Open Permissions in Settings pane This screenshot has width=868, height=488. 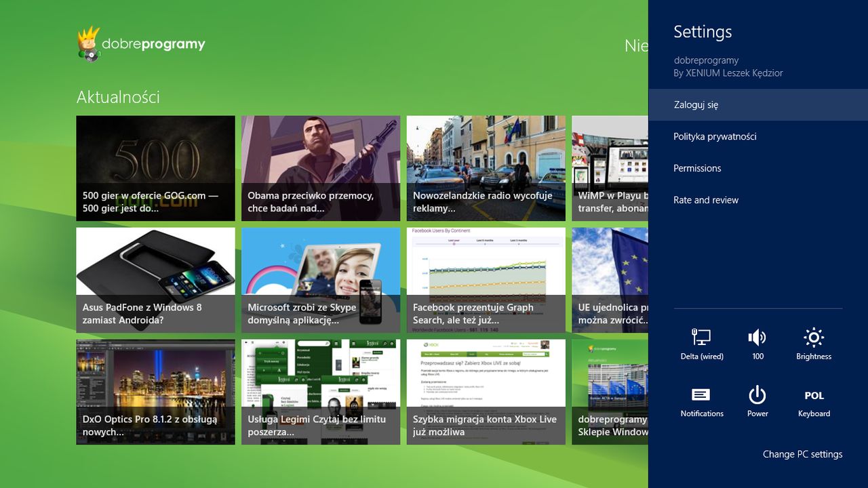[x=758, y=168]
